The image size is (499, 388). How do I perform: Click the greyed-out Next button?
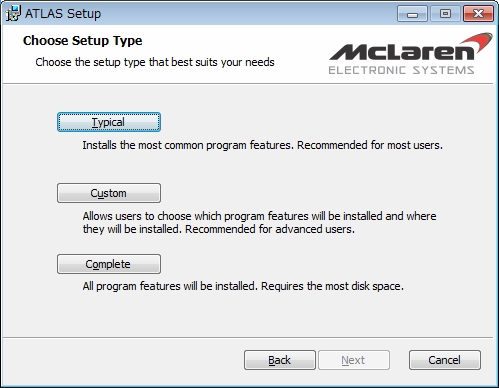coord(354,360)
